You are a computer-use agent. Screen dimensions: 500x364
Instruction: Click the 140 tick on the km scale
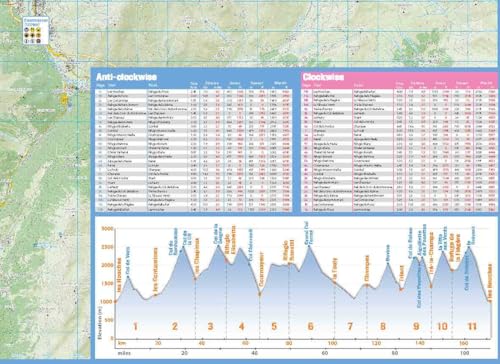pyautogui.click(x=420, y=343)
